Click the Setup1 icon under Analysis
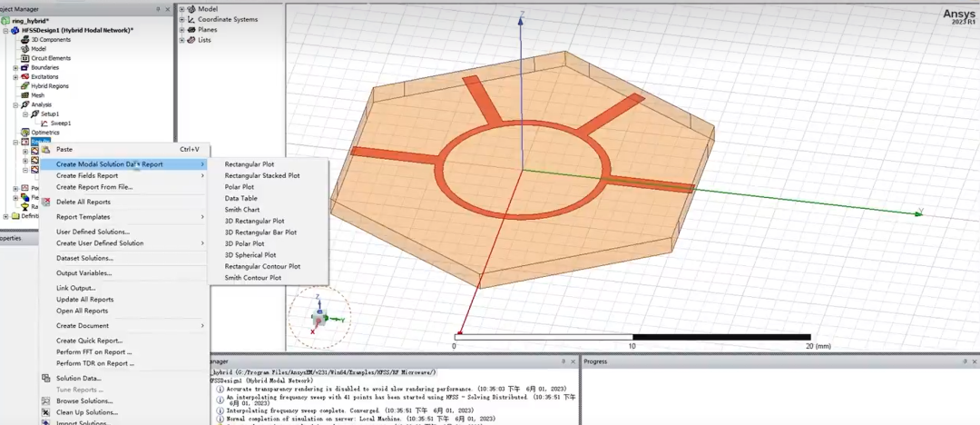 [x=34, y=114]
